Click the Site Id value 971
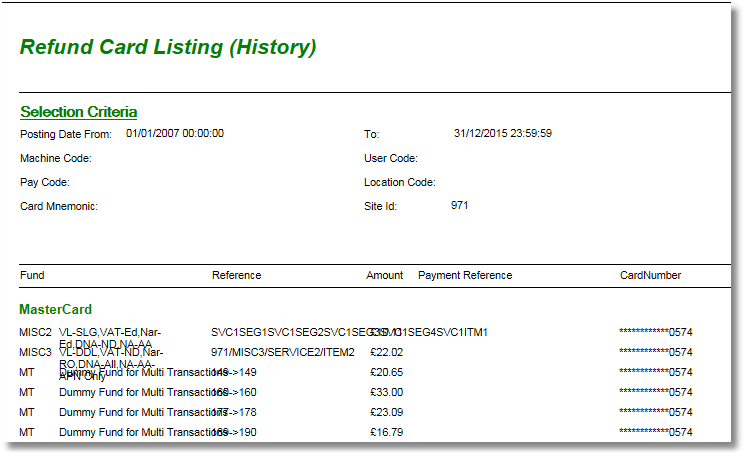The image size is (745, 456). 460,205
